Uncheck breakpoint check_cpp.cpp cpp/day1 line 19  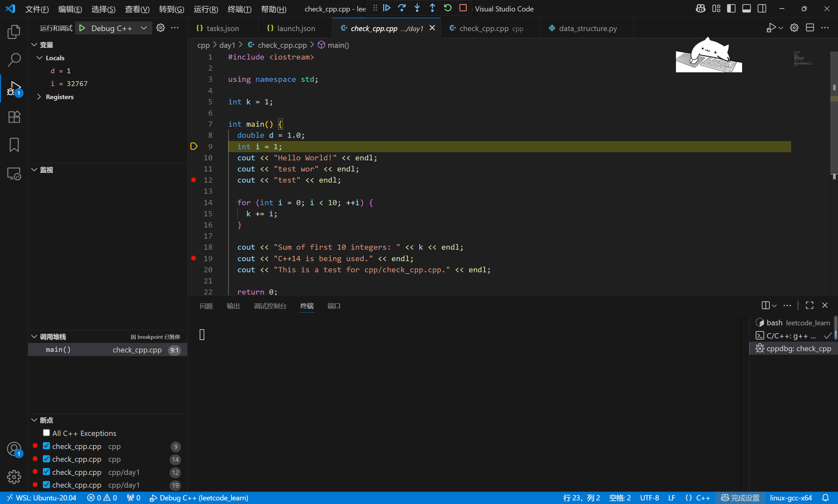pos(46,484)
